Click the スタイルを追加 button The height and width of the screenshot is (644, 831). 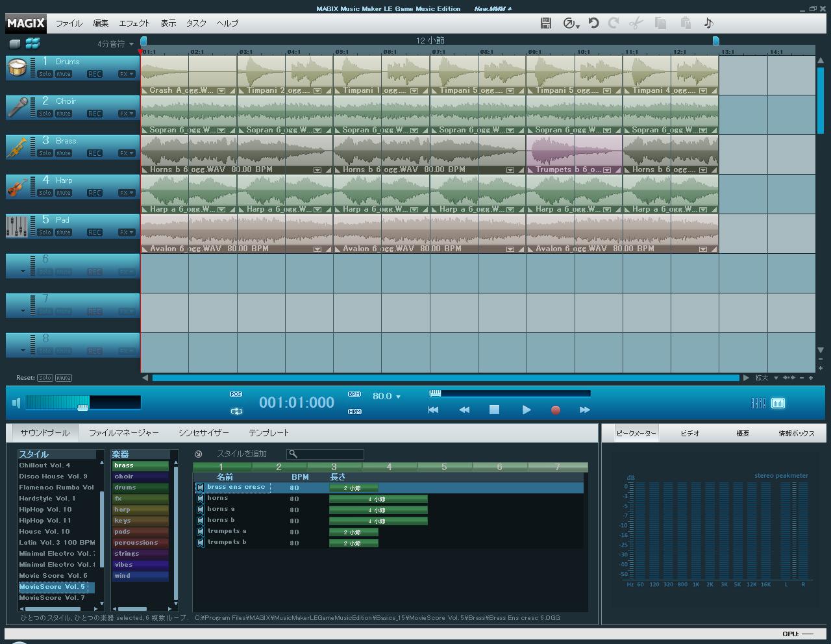click(242, 454)
